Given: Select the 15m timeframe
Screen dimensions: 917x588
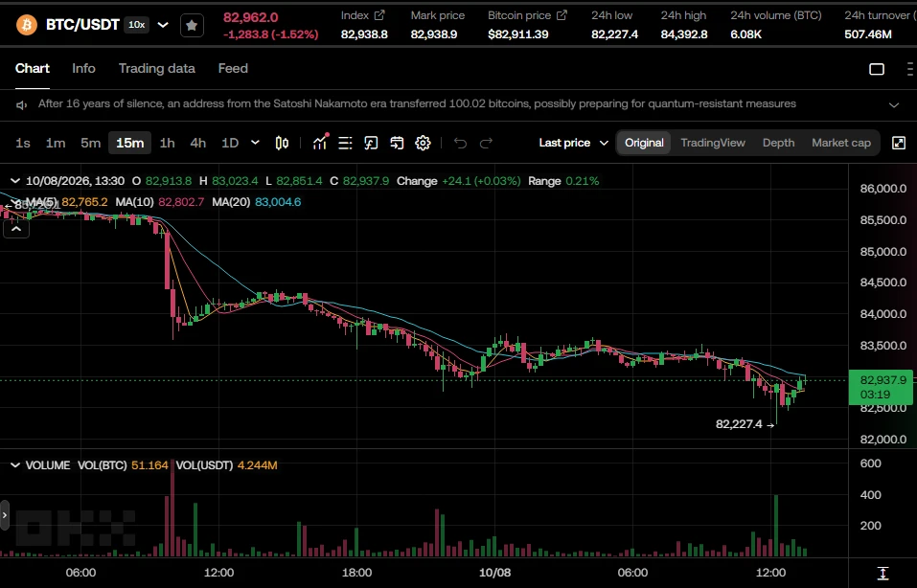Looking at the screenshot, I should [x=129, y=143].
